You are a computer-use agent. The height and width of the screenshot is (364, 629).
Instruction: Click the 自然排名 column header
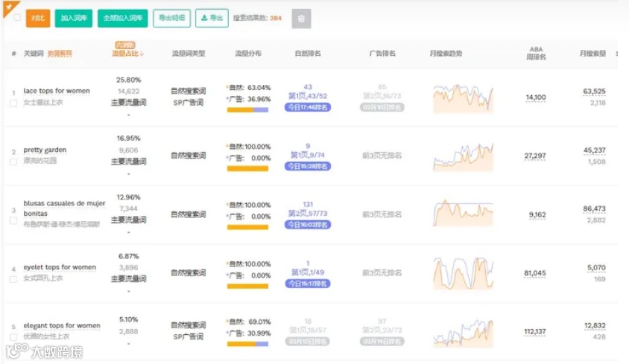[x=308, y=54]
